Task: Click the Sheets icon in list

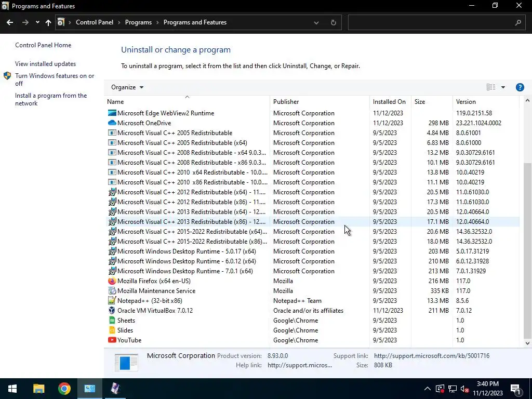Action: coord(112,320)
